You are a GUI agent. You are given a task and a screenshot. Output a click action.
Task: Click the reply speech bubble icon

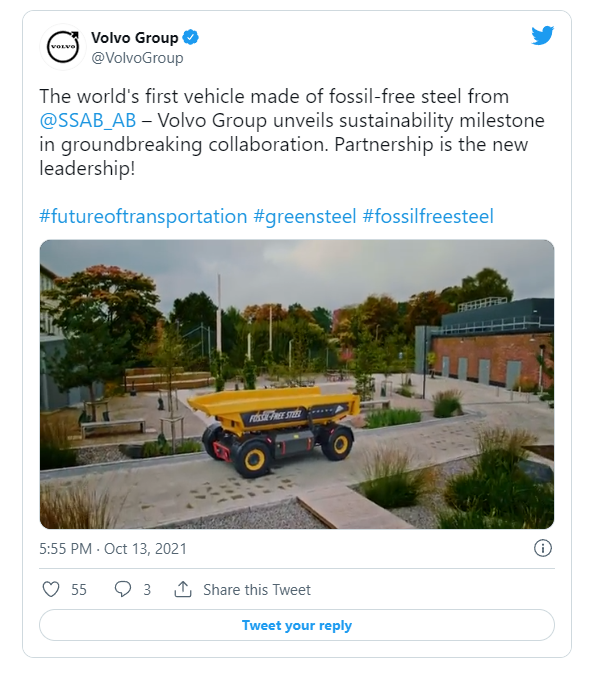123,589
